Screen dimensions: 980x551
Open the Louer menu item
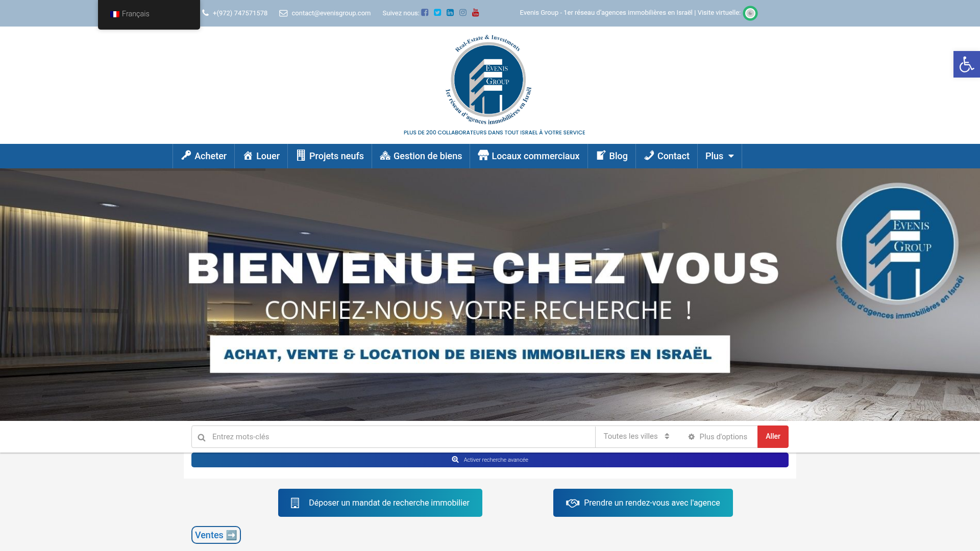(x=261, y=156)
